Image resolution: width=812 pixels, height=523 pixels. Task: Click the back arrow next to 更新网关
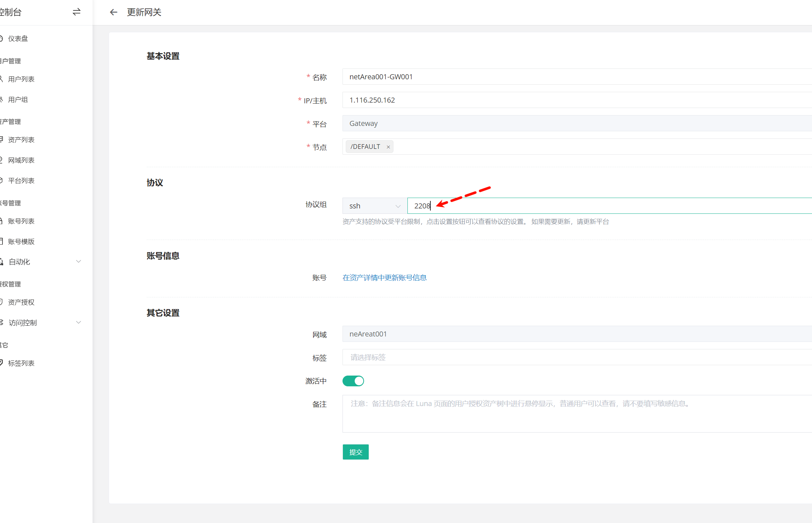click(x=113, y=12)
